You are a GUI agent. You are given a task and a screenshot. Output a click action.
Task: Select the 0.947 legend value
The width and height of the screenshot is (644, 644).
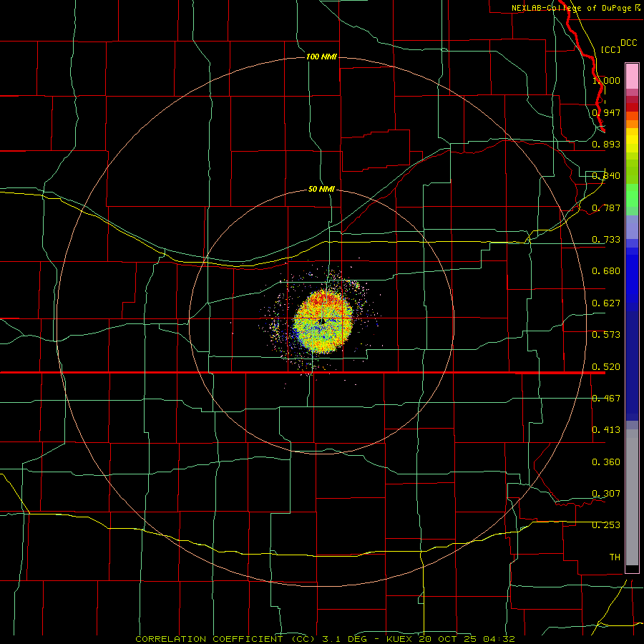pyautogui.click(x=606, y=112)
